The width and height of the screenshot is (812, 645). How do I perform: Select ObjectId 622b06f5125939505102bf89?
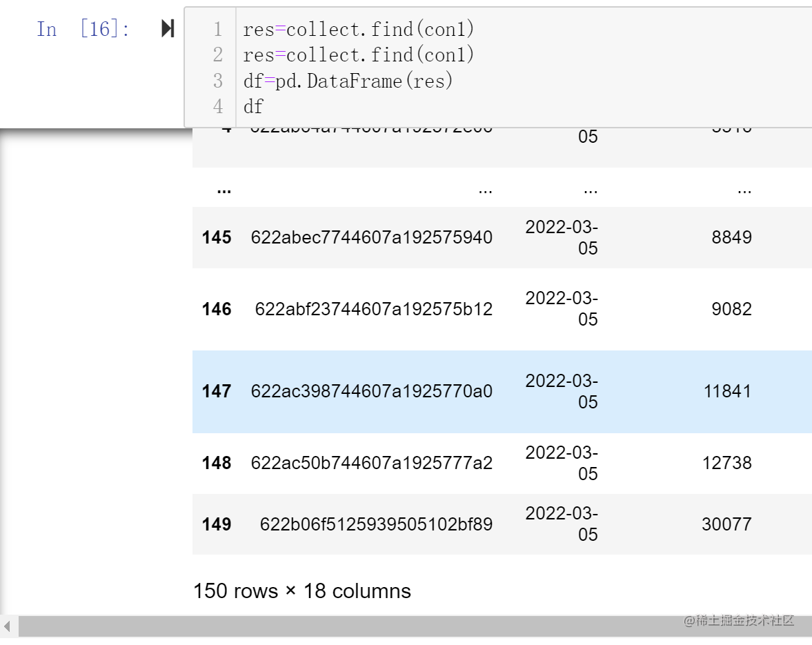[x=377, y=524]
